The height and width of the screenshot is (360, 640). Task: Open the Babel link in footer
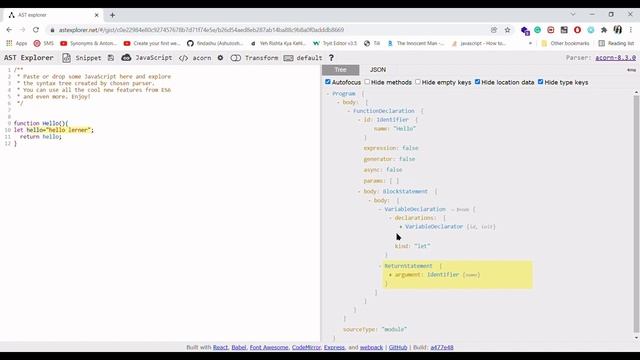pos(239,347)
